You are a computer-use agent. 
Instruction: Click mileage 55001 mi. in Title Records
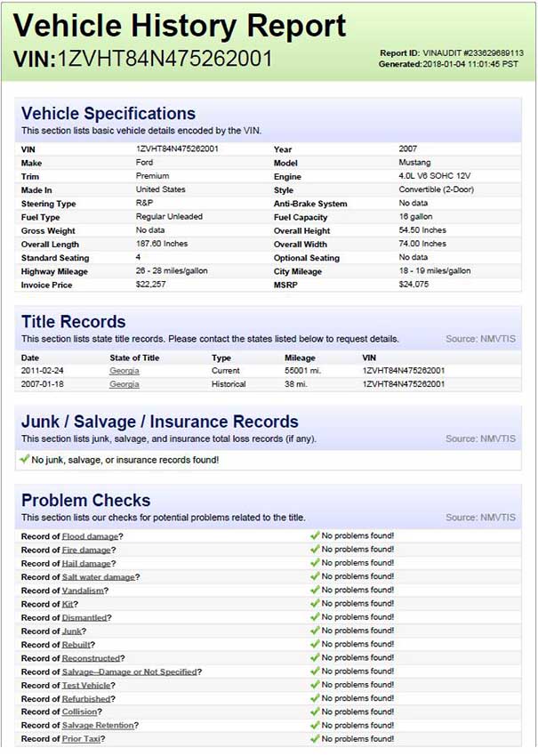coord(302,371)
